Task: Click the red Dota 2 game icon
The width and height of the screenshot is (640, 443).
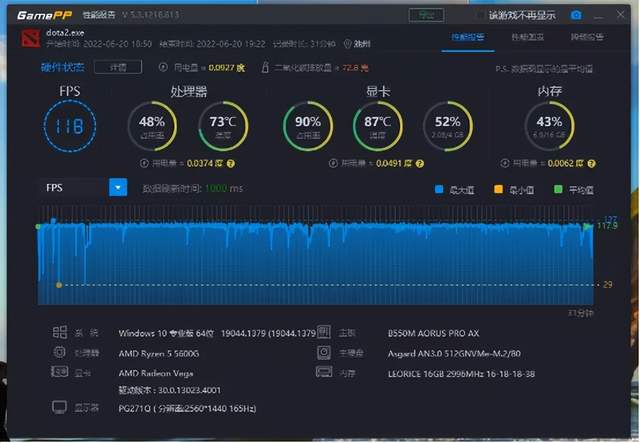Action: pos(31,38)
